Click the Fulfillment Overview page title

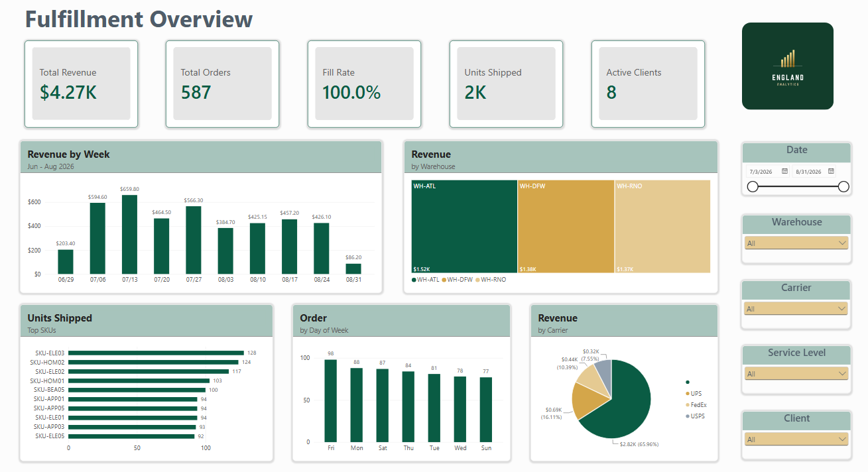click(139, 19)
